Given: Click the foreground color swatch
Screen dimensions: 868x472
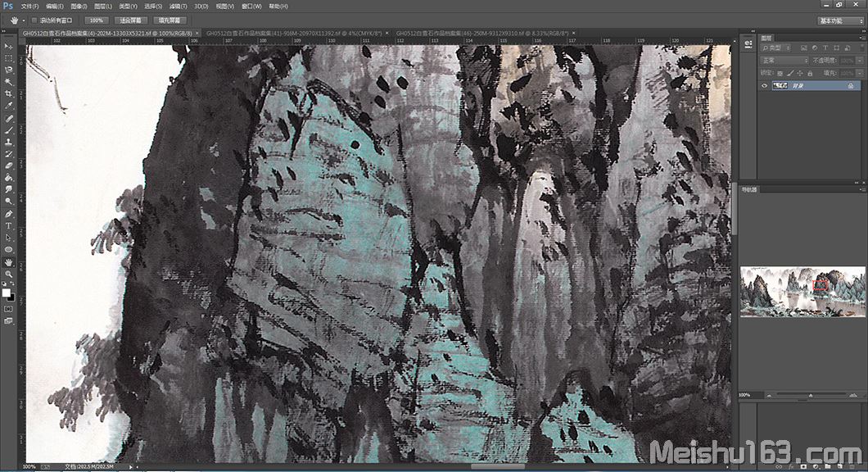Looking at the screenshot, I should coord(6,293).
